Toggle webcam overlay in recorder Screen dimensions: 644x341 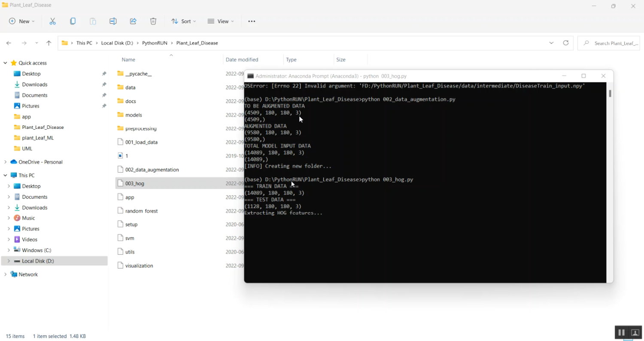coord(635,332)
